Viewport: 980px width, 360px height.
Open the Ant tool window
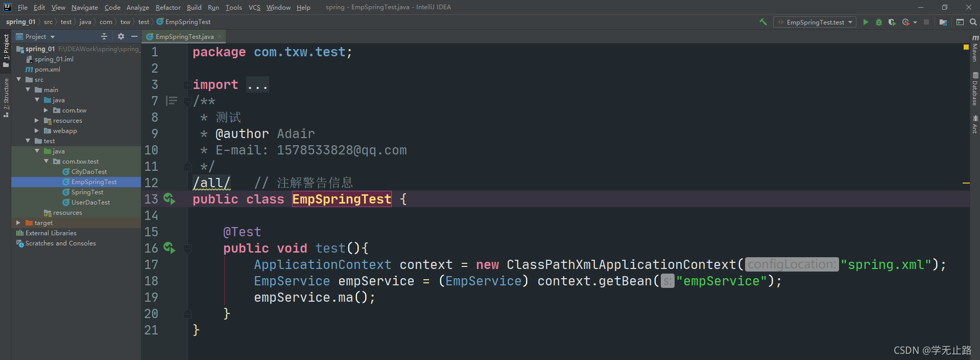point(975,124)
